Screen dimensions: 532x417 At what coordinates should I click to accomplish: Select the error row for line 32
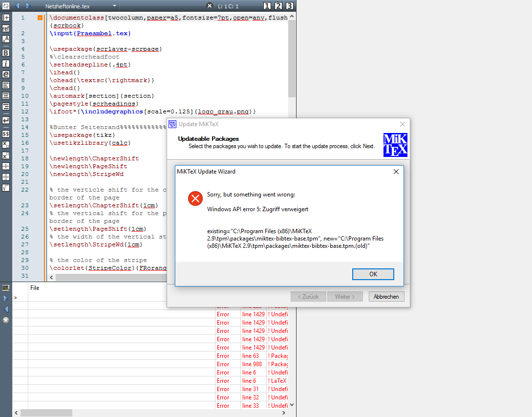(x=150, y=397)
